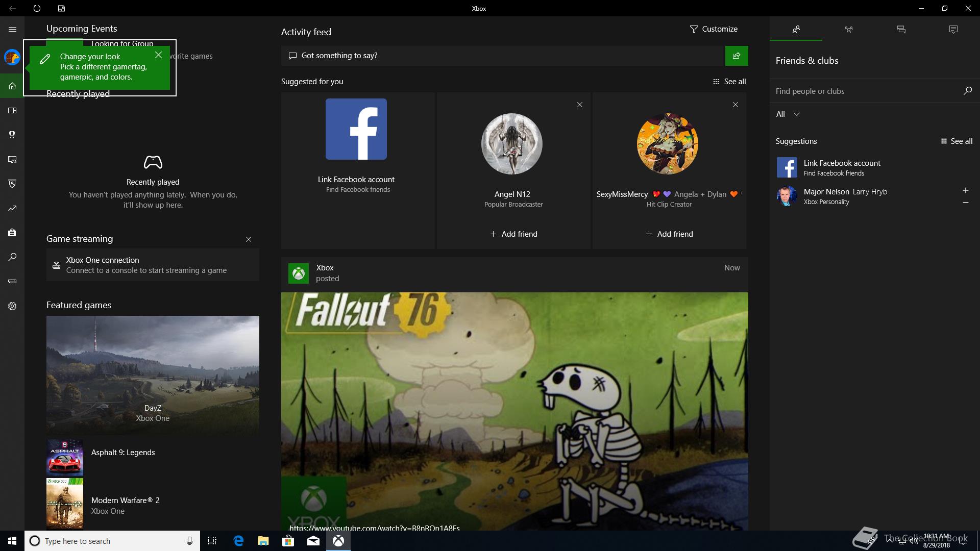
Task: Open Settings gear in sidebar
Action: [12, 306]
